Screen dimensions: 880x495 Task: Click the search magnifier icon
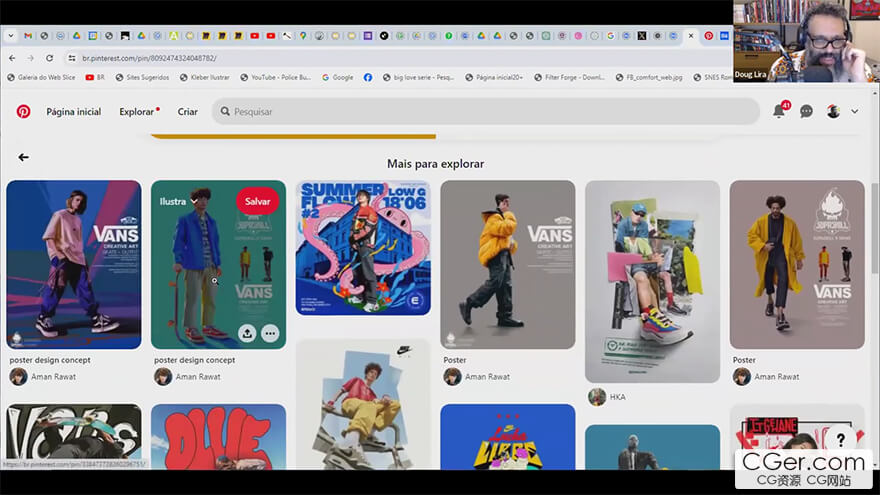225,111
